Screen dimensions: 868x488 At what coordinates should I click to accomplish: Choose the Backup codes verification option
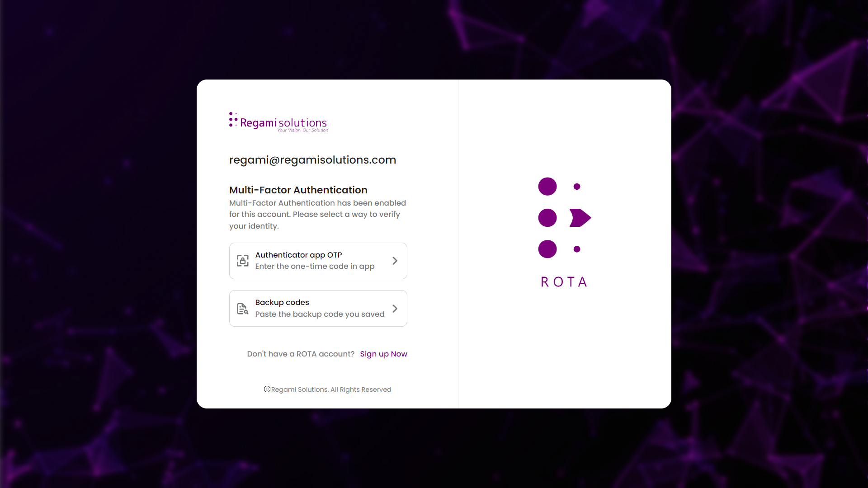(318, 309)
